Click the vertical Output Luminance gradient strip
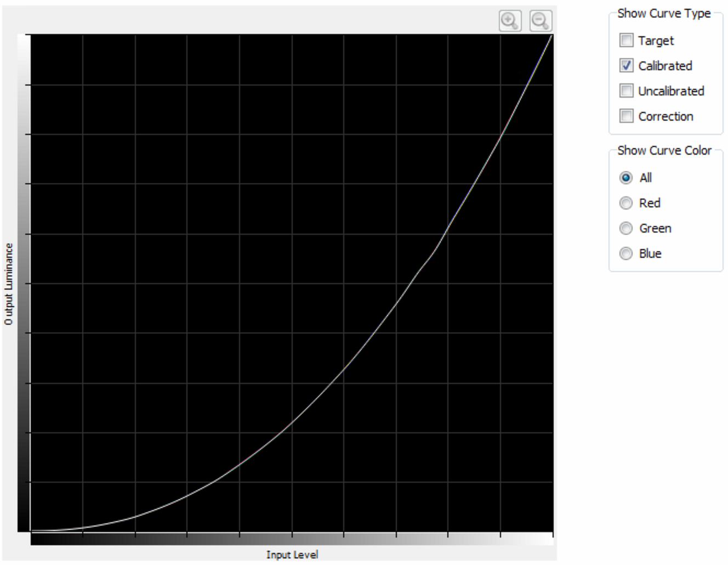Screen dimensions: 728x565 click(x=24, y=283)
